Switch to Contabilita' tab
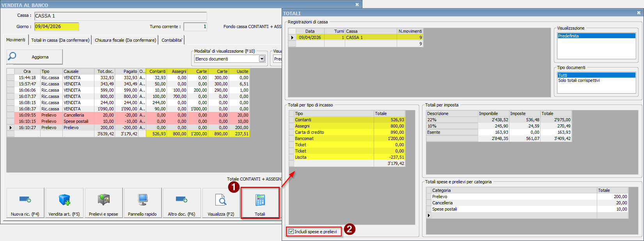This screenshot has height=241, width=644. pos(172,40)
